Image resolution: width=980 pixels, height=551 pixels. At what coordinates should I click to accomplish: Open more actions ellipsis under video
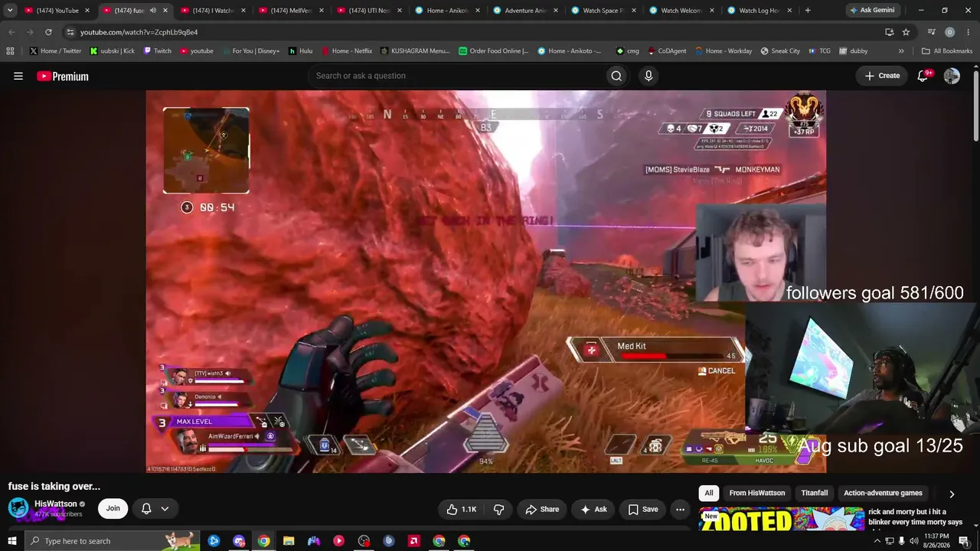[680, 509]
